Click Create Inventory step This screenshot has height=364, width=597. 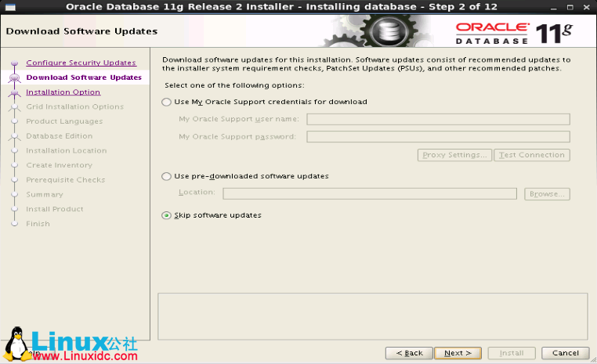pos(59,165)
